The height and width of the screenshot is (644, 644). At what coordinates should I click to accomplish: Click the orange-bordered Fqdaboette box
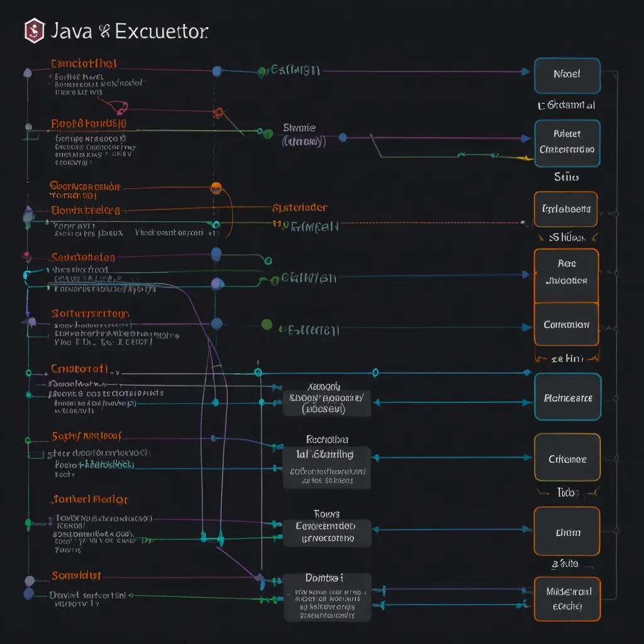coord(565,209)
